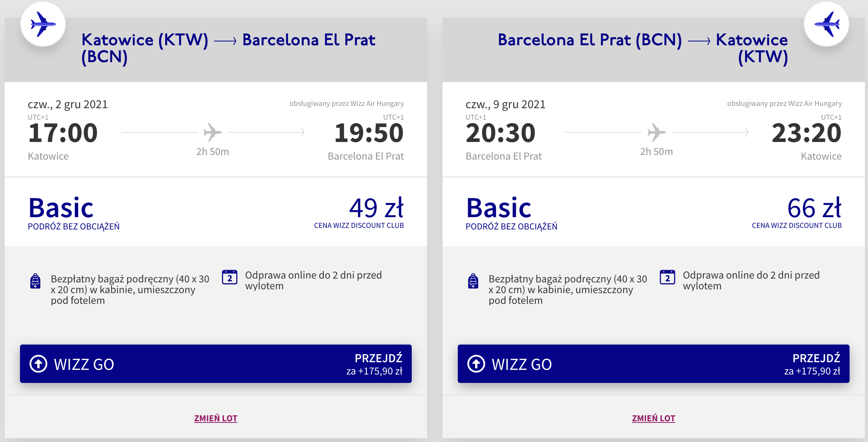Screen dimensions: 868x442
Task: Click the 23:20 arrival time in Katowice
Action: pos(807,133)
